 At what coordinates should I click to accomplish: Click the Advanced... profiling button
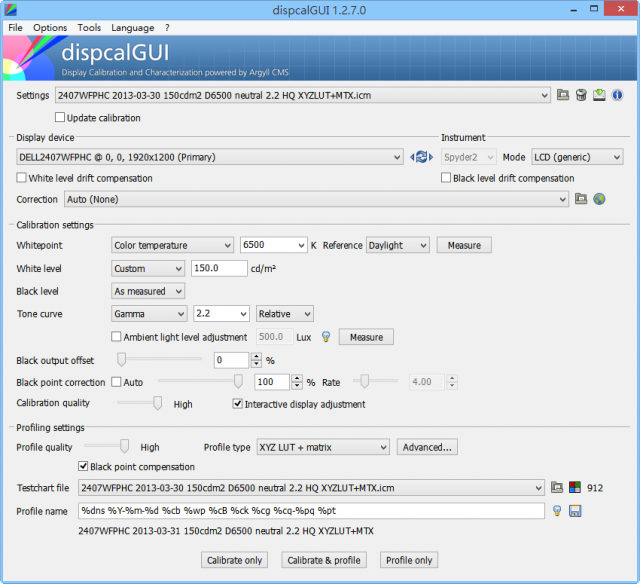pyautogui.click(x=427, y=447)
